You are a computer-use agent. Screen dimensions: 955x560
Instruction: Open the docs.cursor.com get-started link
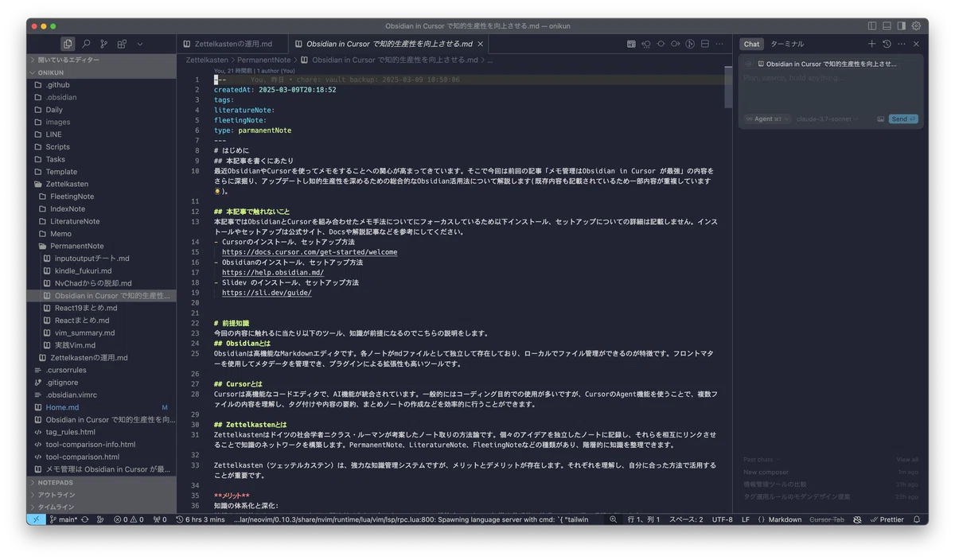tap(310, 252)
